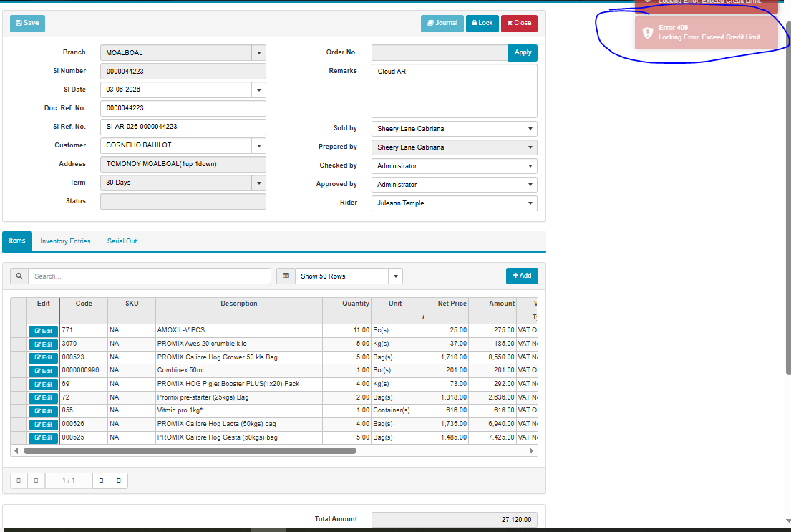This screenshot has height=532, width=791.
Task: Expand the SI Date dropdown arrow
Action: tap(258, 90)
